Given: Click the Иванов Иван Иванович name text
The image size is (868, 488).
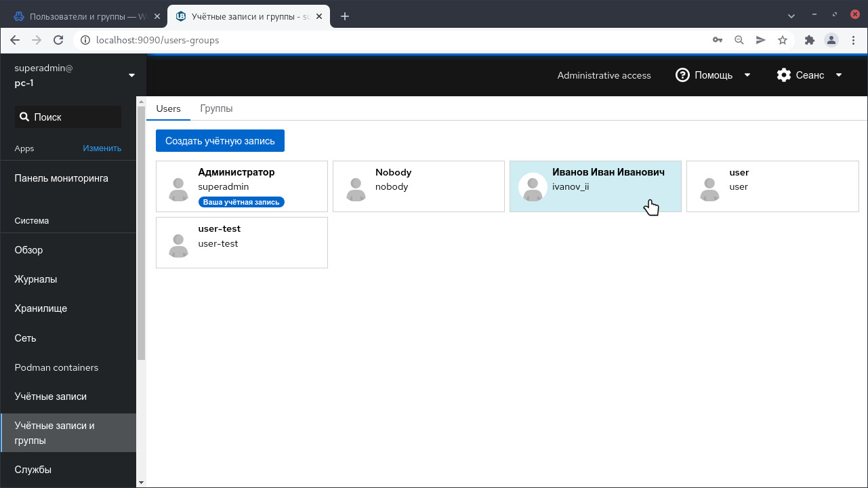Looking at the screenshot, I should (x=608, y=172).
